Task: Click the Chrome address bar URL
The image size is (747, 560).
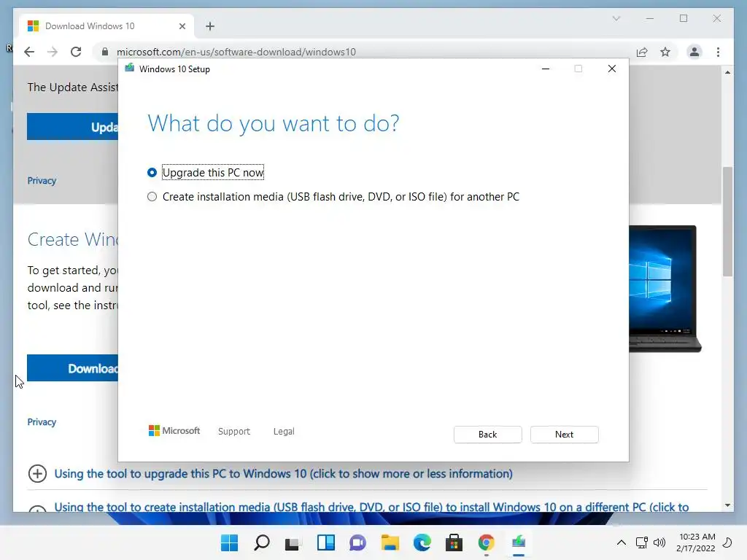Action: [236, 52]
